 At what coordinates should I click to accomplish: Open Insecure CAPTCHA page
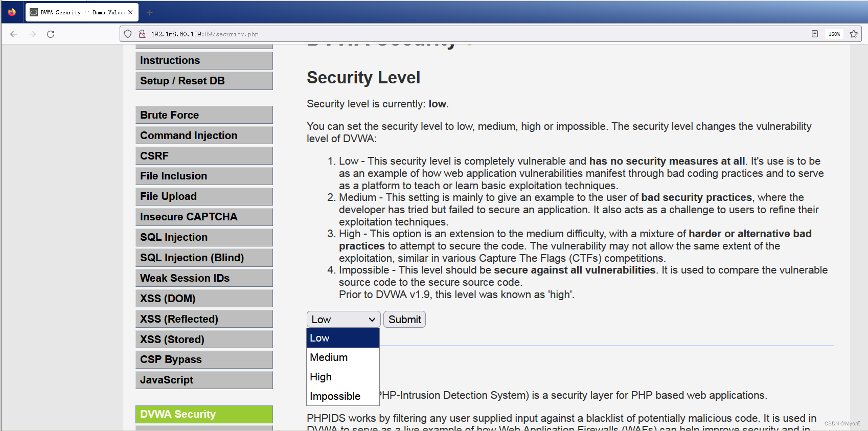pyautogui.click(x=204, y=217)
